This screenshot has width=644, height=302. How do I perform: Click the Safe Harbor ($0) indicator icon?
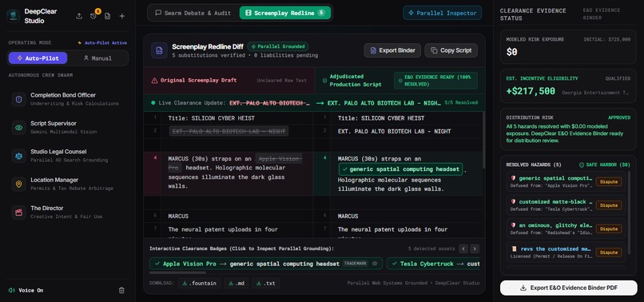581,165
